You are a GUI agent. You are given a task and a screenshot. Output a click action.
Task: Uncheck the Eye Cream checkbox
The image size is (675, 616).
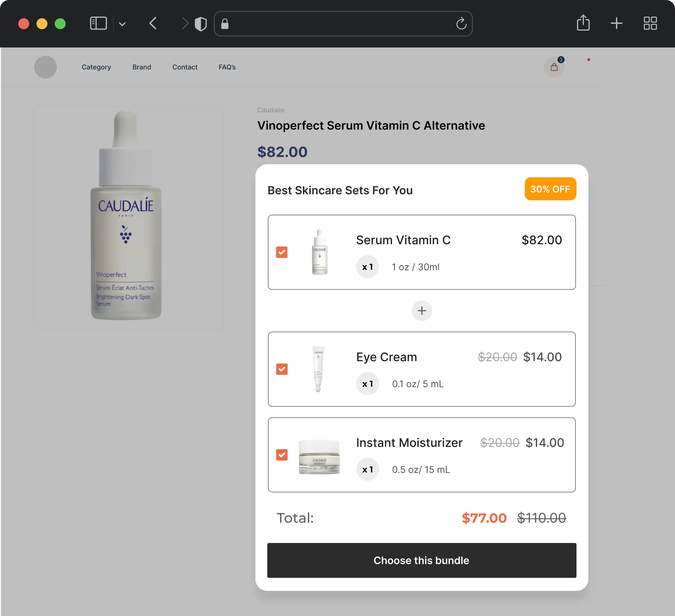(x=282, y=369)
